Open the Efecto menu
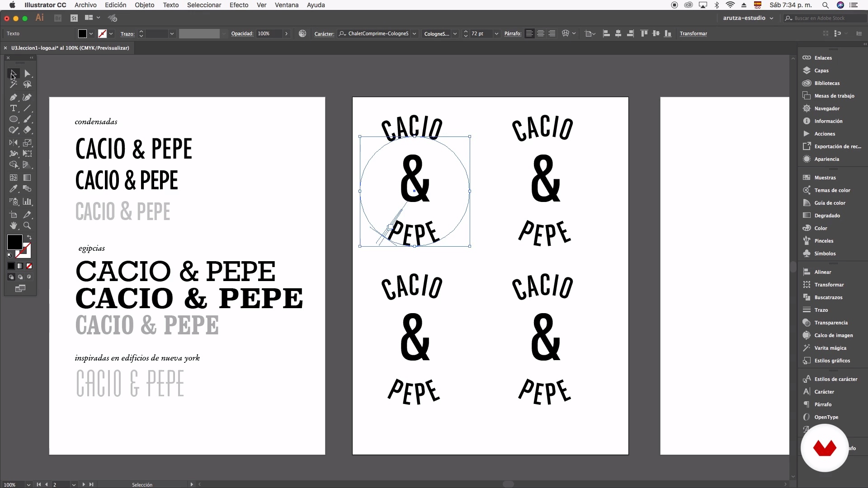 (x=239, y=5)
